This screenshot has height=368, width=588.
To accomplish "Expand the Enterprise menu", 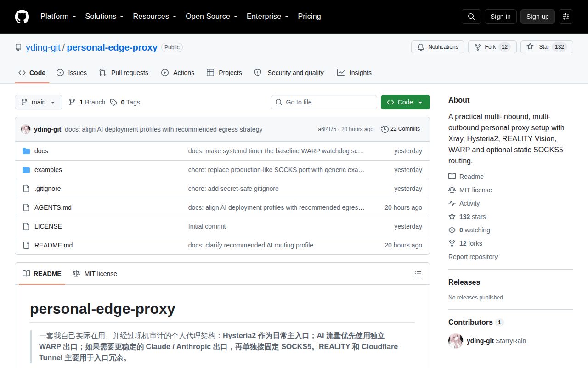I will coord(267,17).
